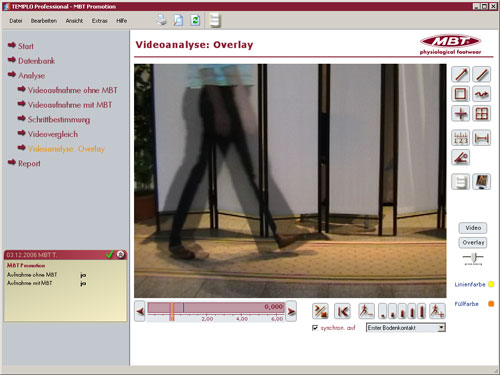The width and height of the screenshot is (500, 375).
Task: Select the grid overlay tool
Action: (482, 113)
